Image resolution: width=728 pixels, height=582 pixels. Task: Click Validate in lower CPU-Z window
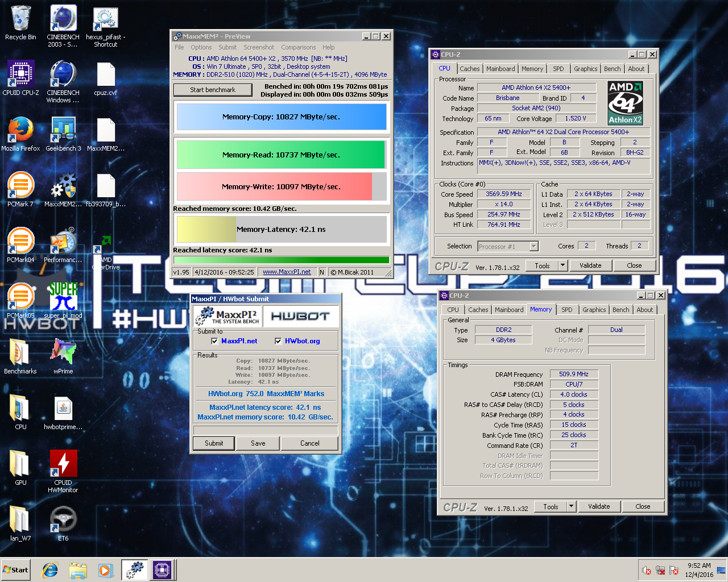click(x=599, y=506)
